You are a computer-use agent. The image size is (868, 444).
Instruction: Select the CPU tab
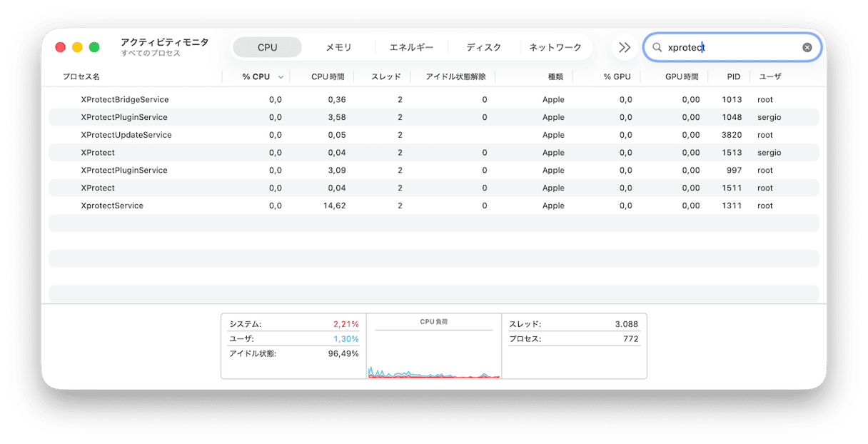(x=266, y=47)
